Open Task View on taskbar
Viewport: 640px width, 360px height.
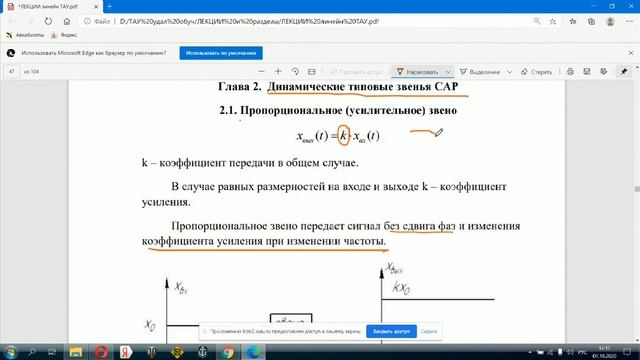click(52, 352)
